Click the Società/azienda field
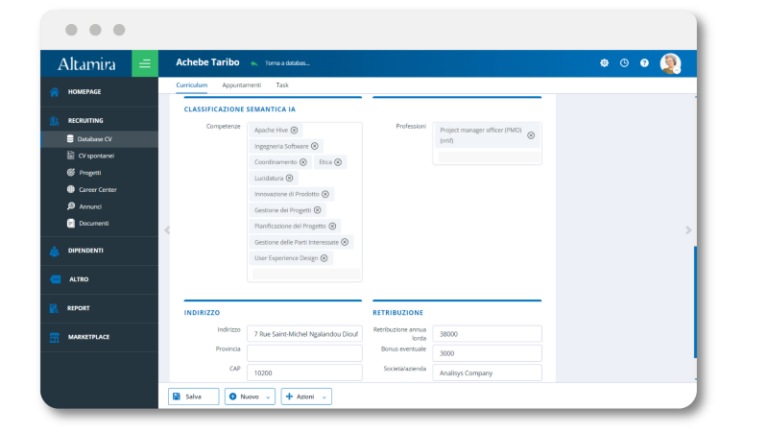This screenshot has width=768, height=432. 487,373
